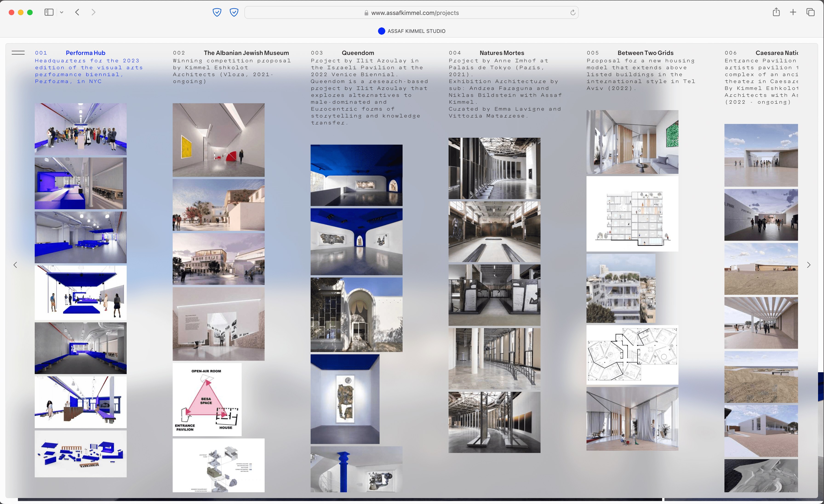The width and height of the screenshot is (824, 504).
Task: Click the first blue shield extension icon
Action: (x=217, y=13)
